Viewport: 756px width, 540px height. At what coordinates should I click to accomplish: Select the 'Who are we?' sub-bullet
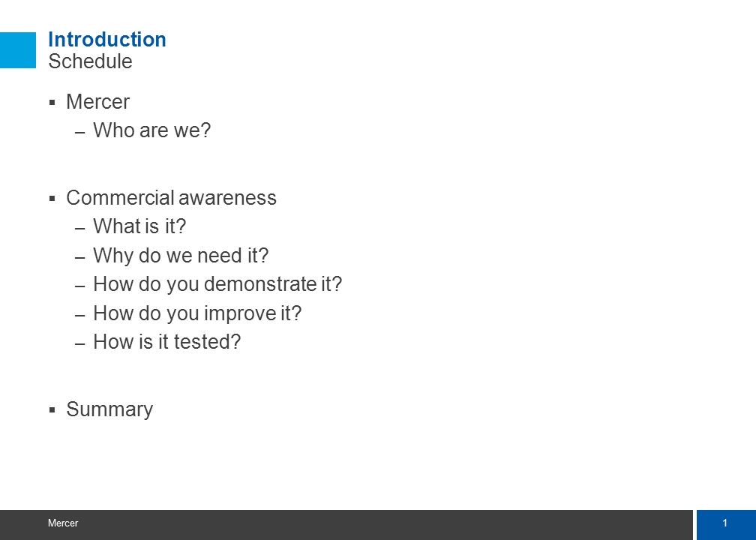(151, 130)
